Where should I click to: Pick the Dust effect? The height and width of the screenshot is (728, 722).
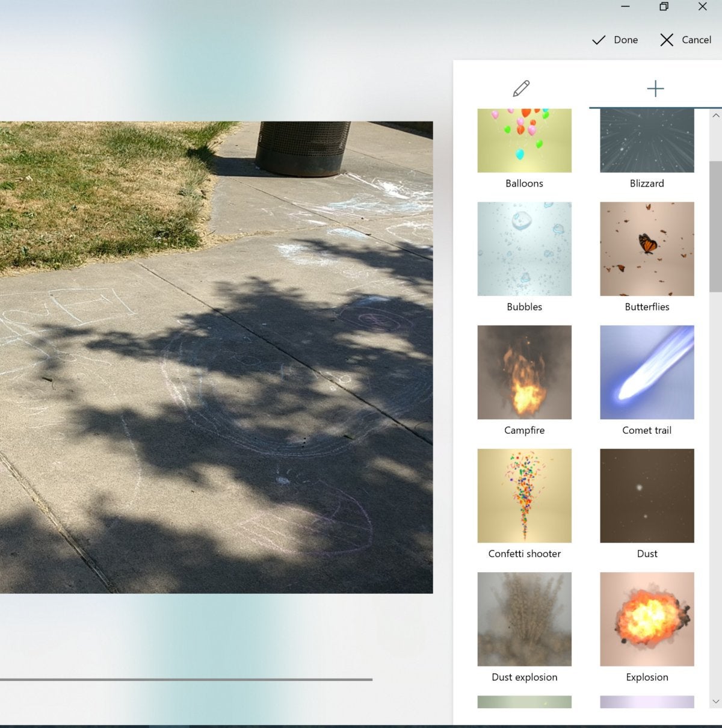647,496
